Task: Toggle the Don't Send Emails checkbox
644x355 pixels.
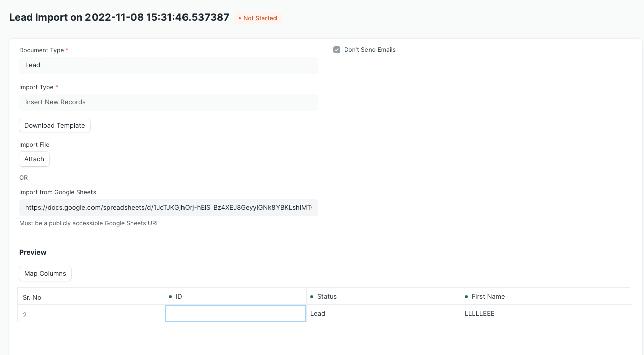Action: coord(336,49)
